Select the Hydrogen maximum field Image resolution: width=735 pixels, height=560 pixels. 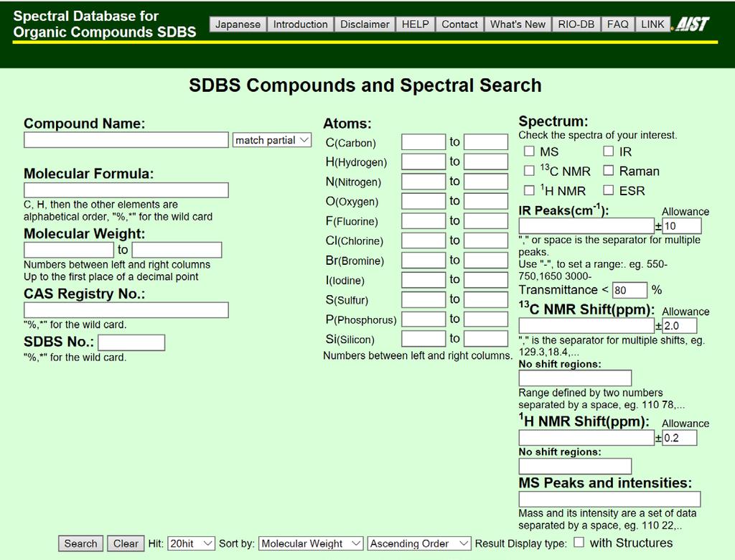coord(486,162)
